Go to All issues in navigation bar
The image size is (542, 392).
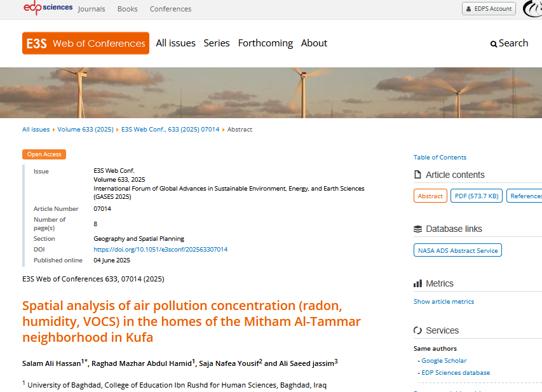[x=175, y=43]
